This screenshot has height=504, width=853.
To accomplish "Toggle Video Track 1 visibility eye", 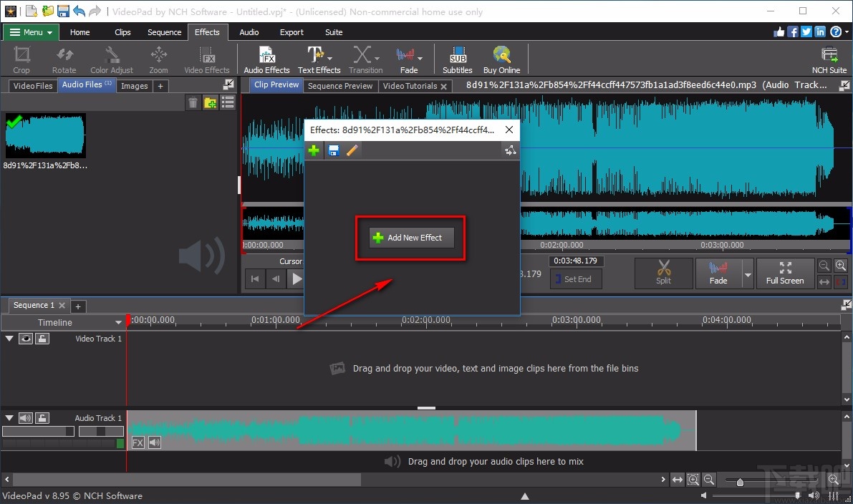I will pyautogui.click(x=26, y=338).
